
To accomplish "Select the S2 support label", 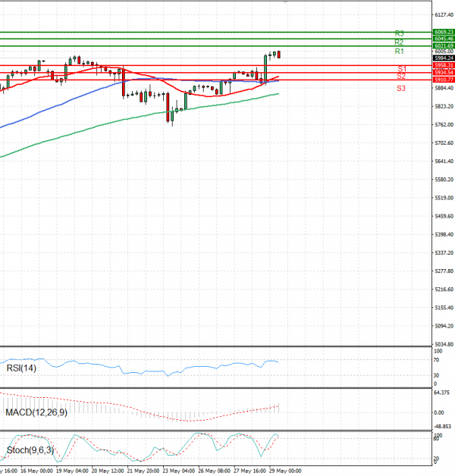I will pyautogui.click(x=400, y=77).
